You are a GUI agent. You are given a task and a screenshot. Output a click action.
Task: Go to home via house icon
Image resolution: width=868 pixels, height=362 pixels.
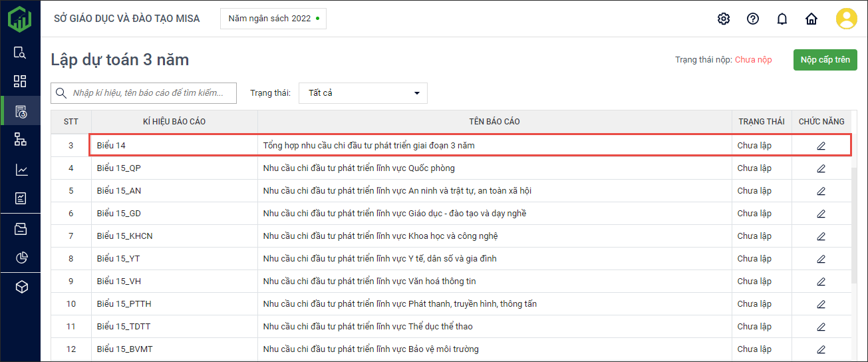[x=811, y=19]
